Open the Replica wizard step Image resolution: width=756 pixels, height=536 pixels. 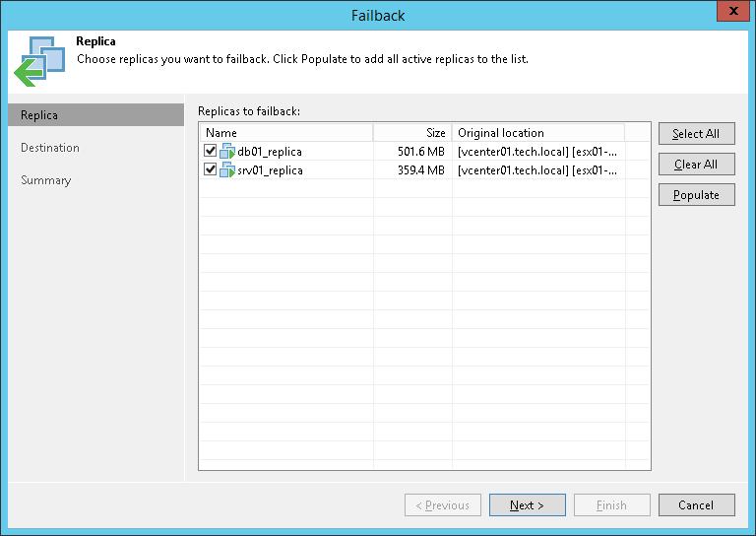pyautogui.click(x=39, y=115)
